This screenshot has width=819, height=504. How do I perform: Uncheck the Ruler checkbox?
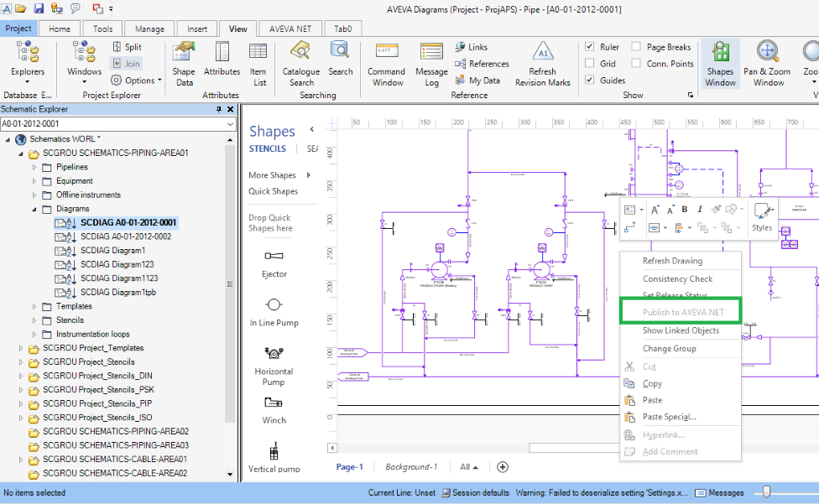591,47
